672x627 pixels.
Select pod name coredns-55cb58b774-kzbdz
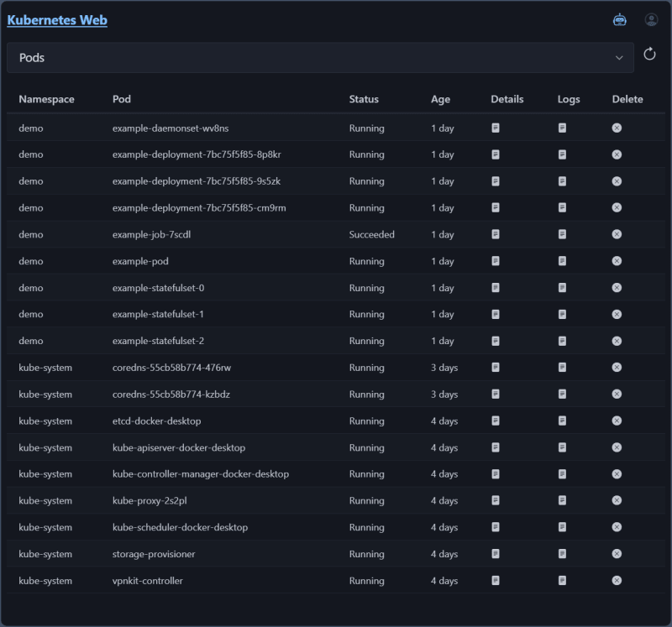pos(171,394)
